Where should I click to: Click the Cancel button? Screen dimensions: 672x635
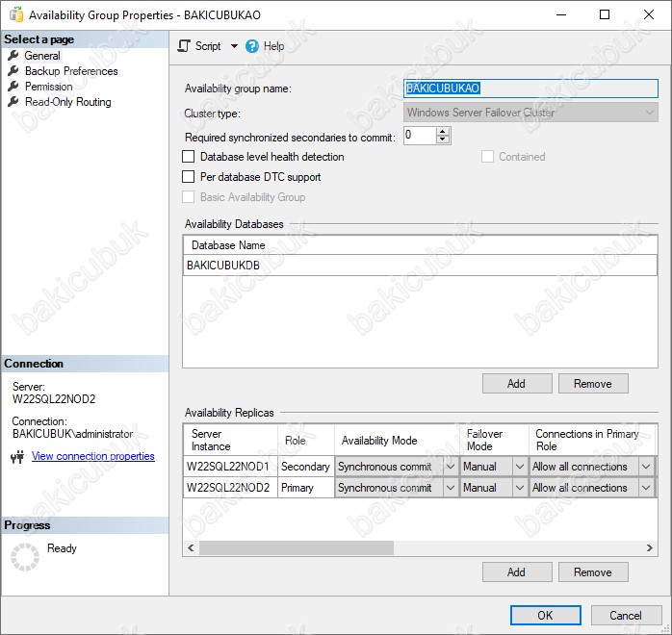pyautogui.click(x=626, y=616)
